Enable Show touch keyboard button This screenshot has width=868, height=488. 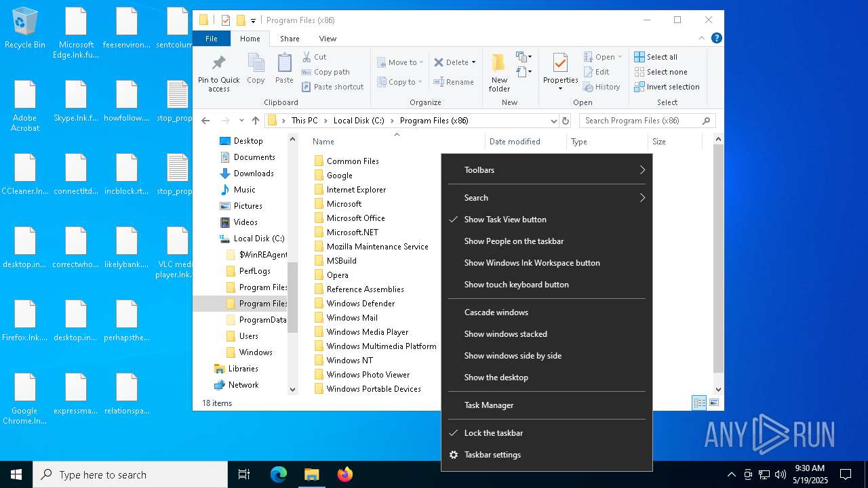[x=547, y=285]
